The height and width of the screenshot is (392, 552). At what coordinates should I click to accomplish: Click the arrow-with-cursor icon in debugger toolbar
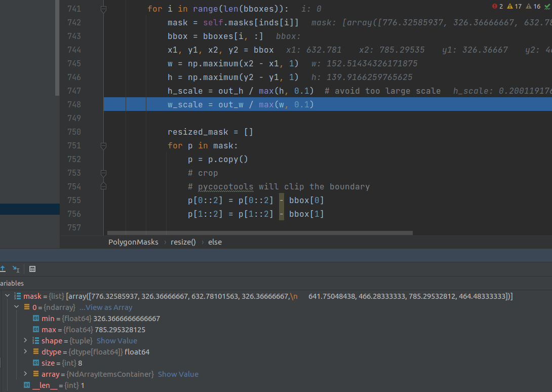pos(16,268)
